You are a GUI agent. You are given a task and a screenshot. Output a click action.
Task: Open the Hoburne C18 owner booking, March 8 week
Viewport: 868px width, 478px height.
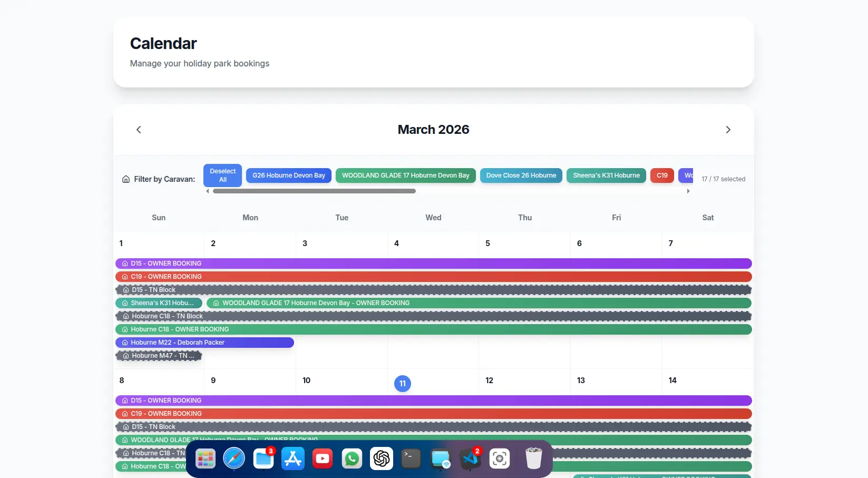(433, 466)
